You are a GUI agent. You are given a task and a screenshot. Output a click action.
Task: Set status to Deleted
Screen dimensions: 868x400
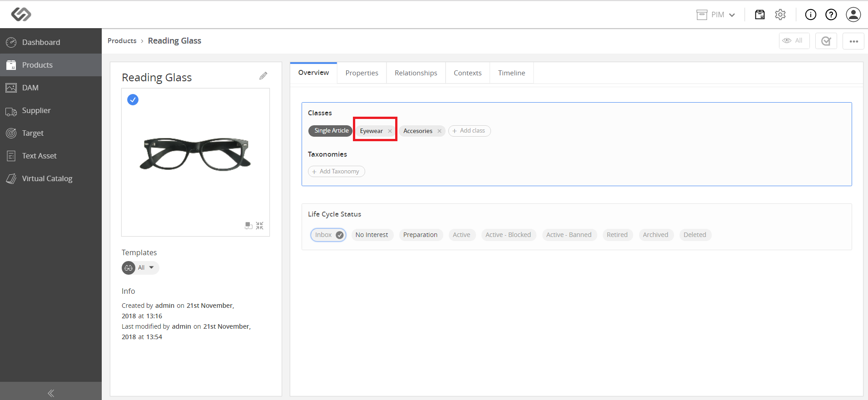coord(694,235)
